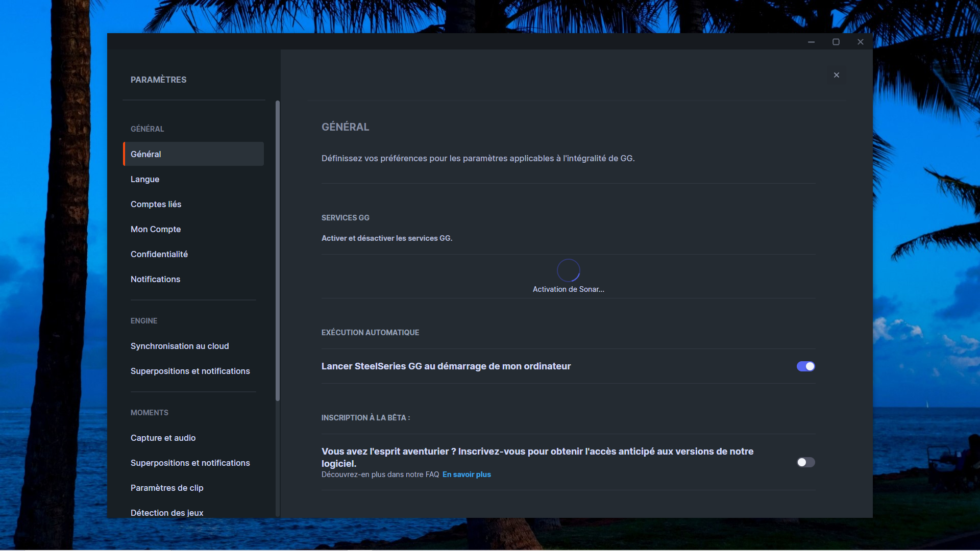Enable the beta enrollment toggle

click(x=805, y=462)
